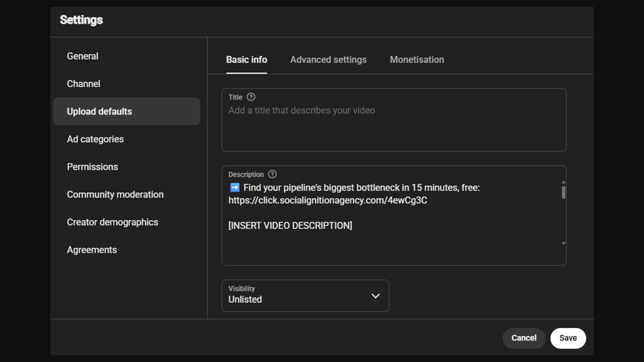The height and width of the screenshot is (362, 644).
Task: Click the Settings dialog heading
Action: 81,20
